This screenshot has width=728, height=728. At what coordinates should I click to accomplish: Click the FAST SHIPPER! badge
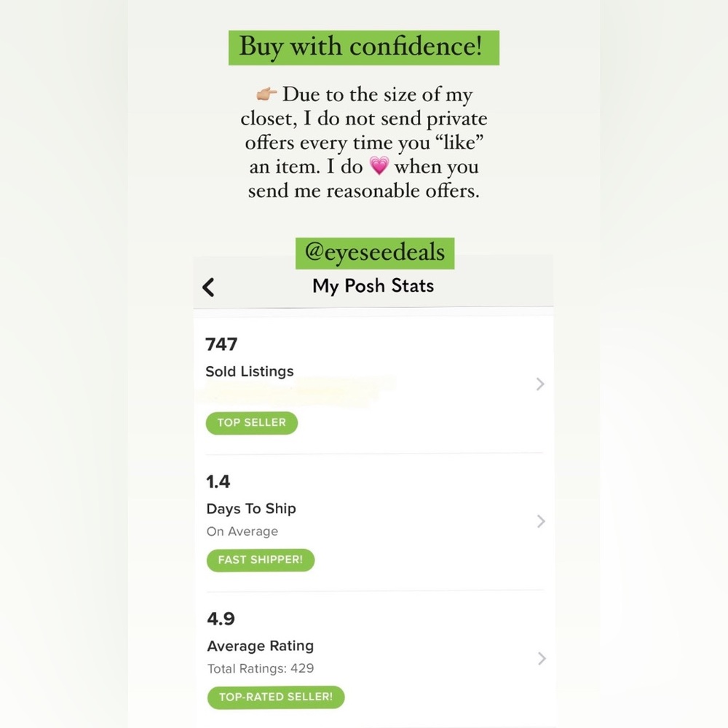(x=261, y=560)
